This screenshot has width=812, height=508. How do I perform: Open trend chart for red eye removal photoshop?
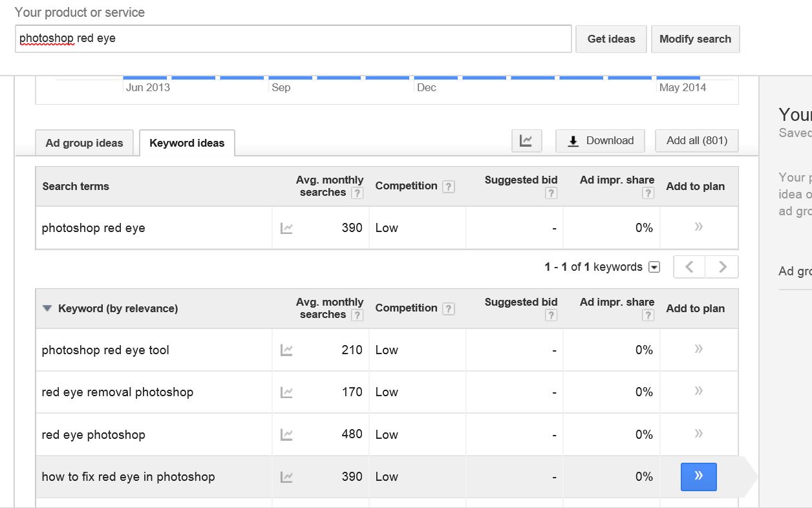point(286,392)
